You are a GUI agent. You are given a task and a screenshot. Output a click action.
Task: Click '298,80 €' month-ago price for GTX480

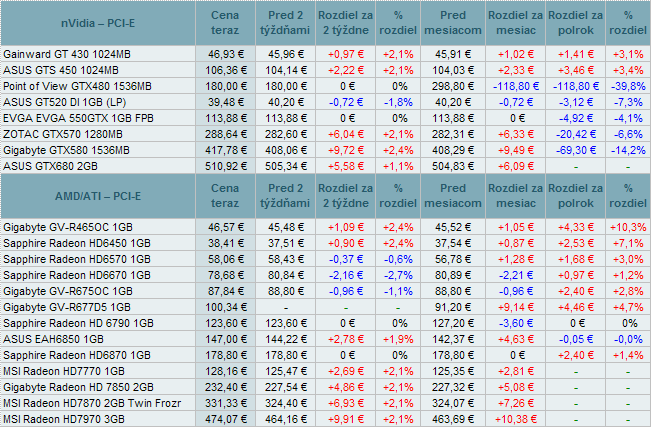[x=453, y=86]
